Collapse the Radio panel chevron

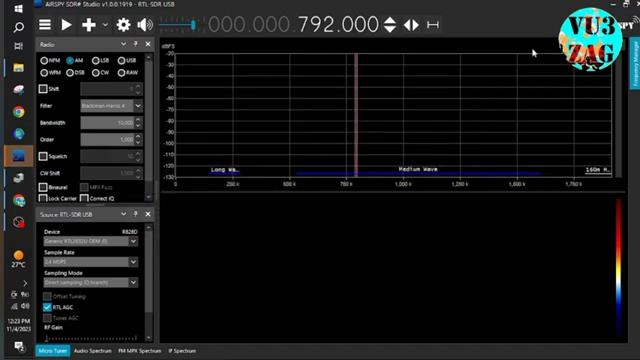[x=123, y=44]
